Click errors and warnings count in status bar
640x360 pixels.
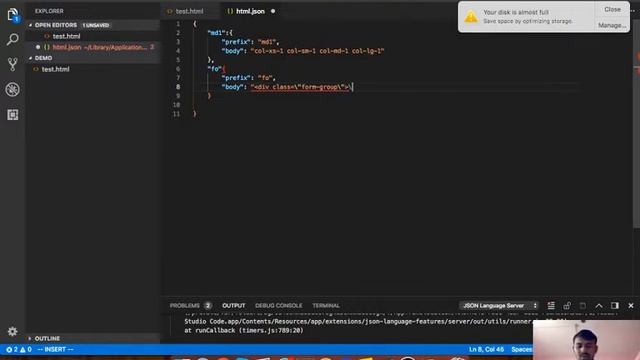click(19, 350)
